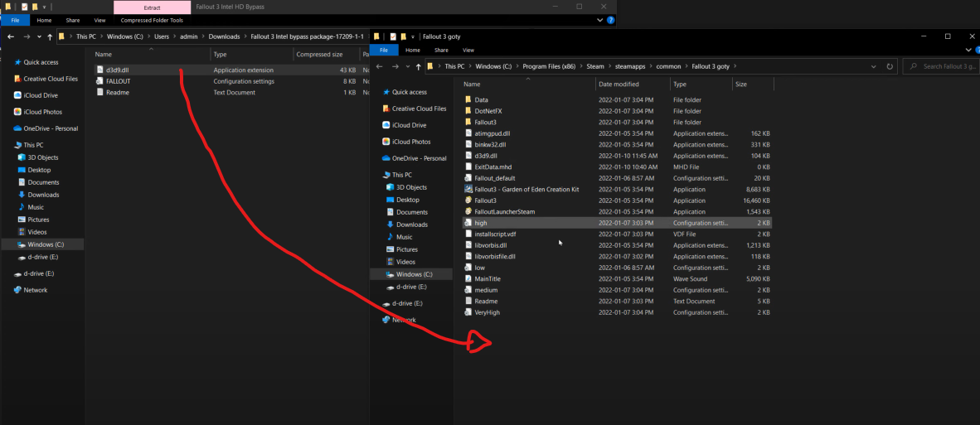Select the low configuration file
The height and width of the screenshot is (425, 980).
pos(480,268)
